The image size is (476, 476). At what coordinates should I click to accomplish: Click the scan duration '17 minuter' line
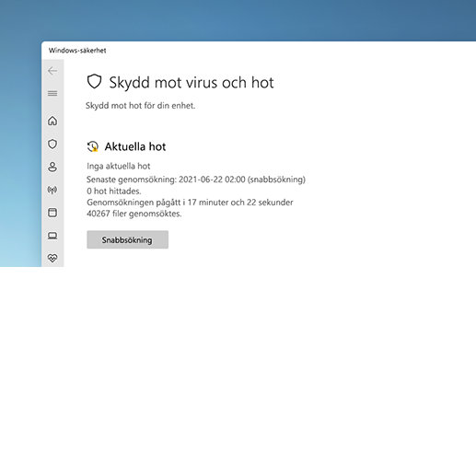coord(190,203)
